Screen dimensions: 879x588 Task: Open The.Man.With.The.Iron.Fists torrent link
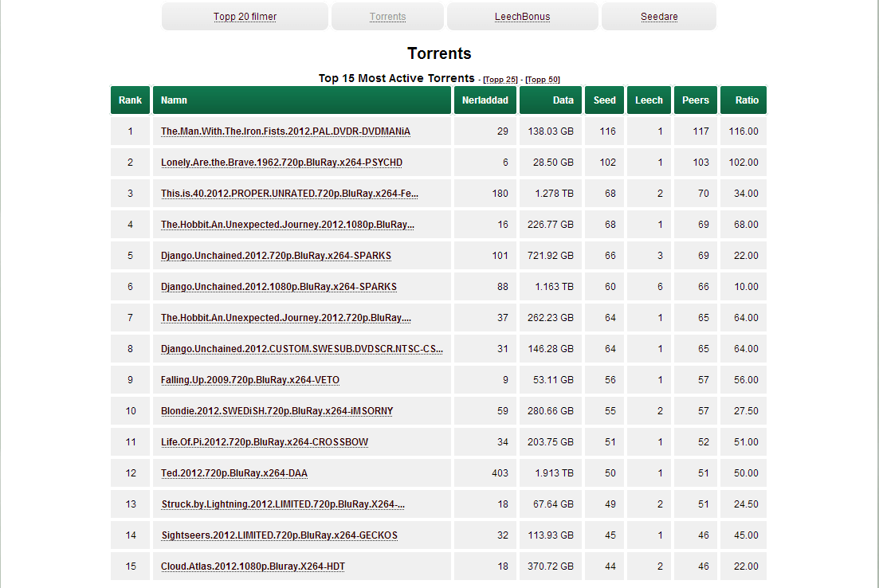click(285, 131)
